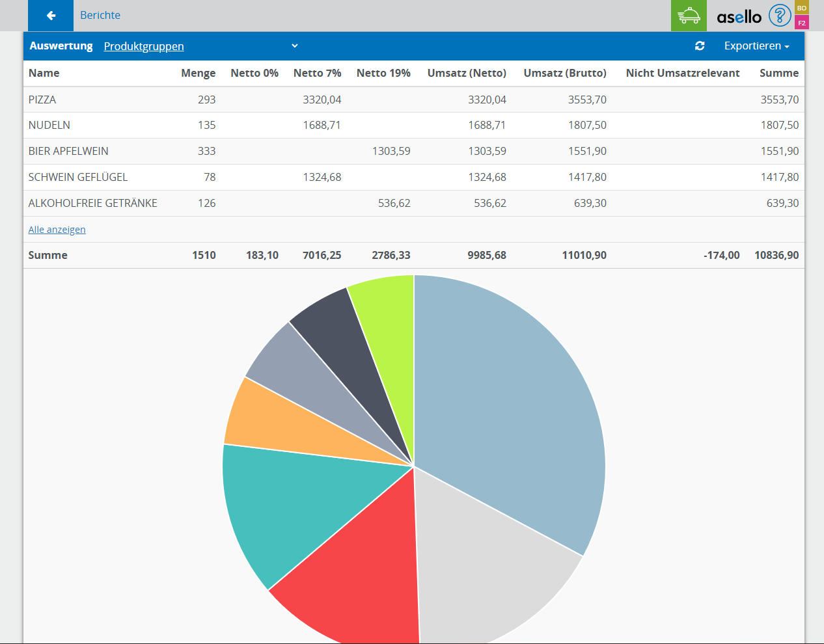Click SCHWEIN GEFLÜGEL gross value 1417,80
Image resolution: width=824 pixels, height=644 pixels.
(587, 177)
